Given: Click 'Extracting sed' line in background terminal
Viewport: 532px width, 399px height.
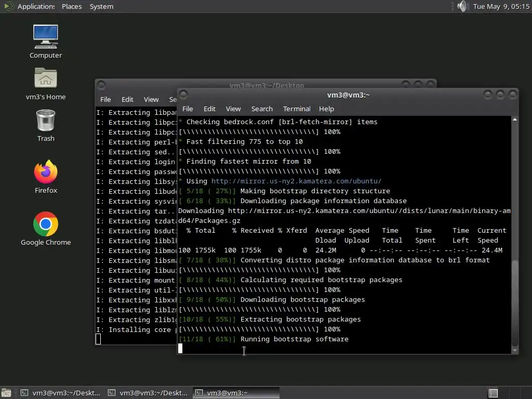Looking at the screenshot, I should click(x=137, y=152).
